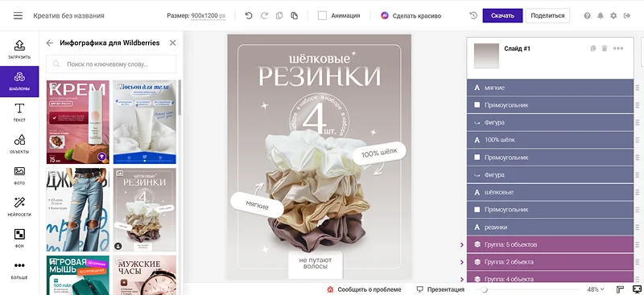Focus the Поиск по ключевому слову field
Viewport: 644px width, 295px height.
(111, 64)
